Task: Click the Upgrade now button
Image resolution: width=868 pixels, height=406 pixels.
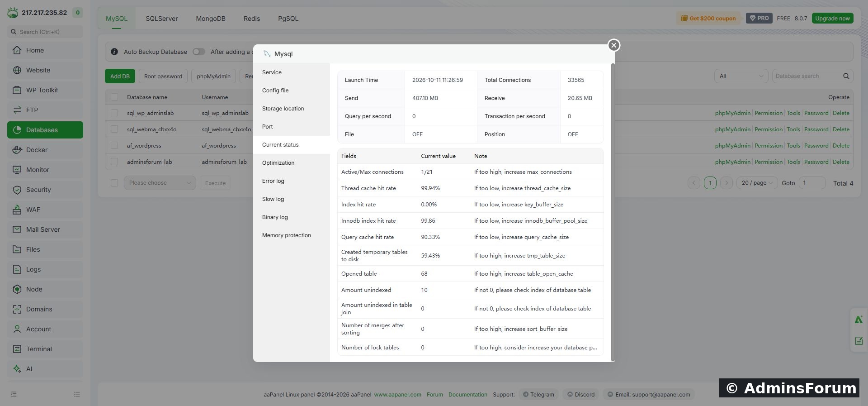Action: 832,19
